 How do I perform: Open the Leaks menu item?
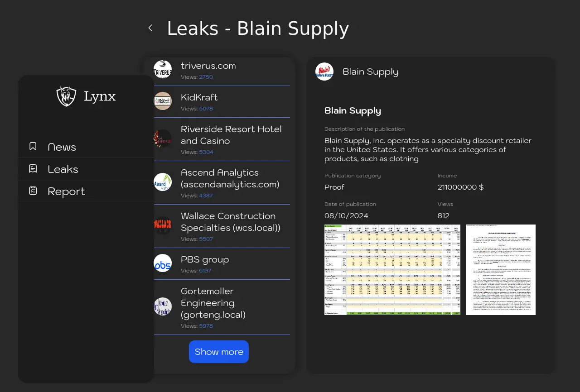coord(63,169)
